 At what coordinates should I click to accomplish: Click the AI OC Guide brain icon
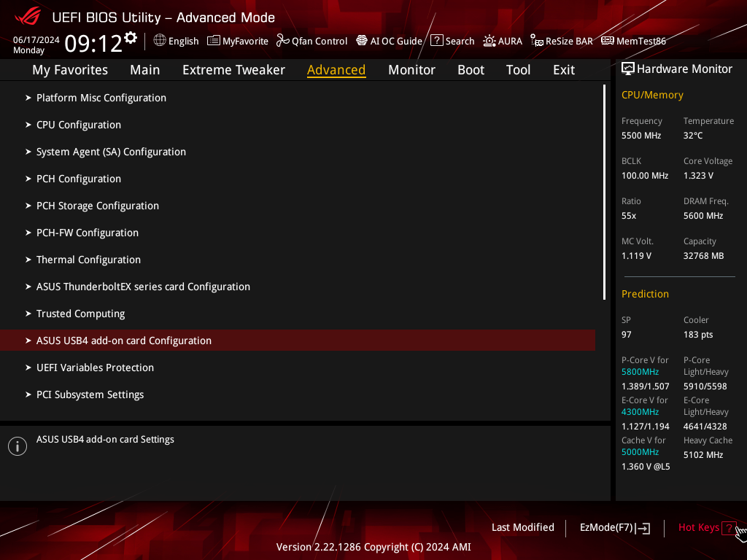362,41
